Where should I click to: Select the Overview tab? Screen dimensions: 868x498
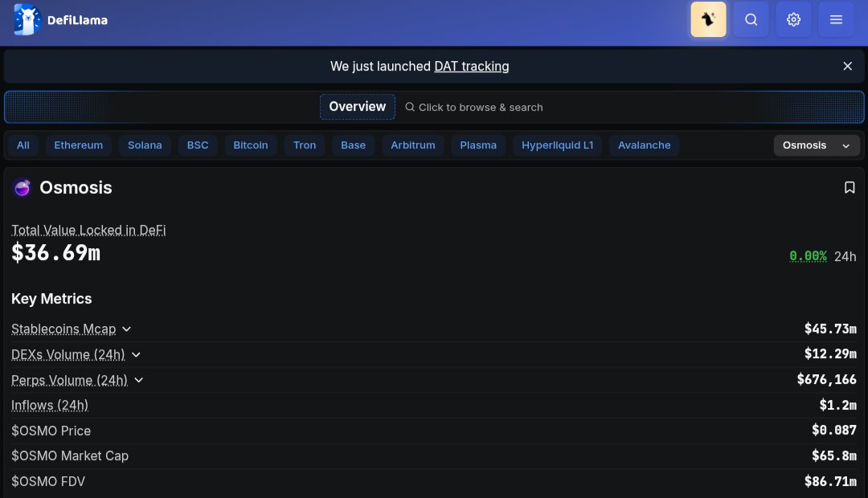tap(357, 107)
